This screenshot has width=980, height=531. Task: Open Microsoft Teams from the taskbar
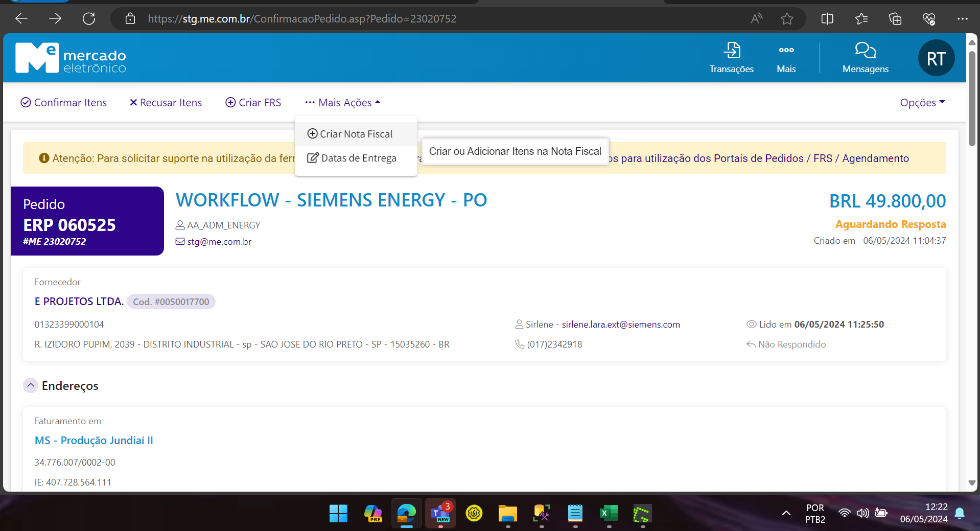[440, 513]
